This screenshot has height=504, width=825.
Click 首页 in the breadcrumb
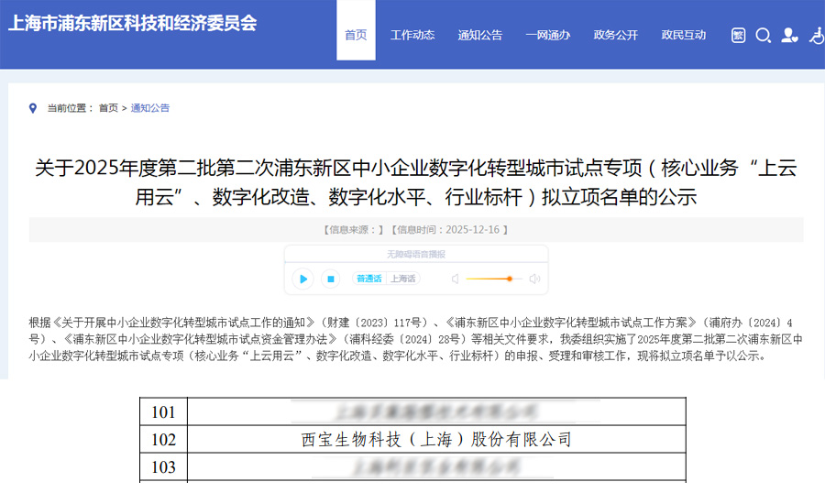pyautogui.click(x=108, y=108)
